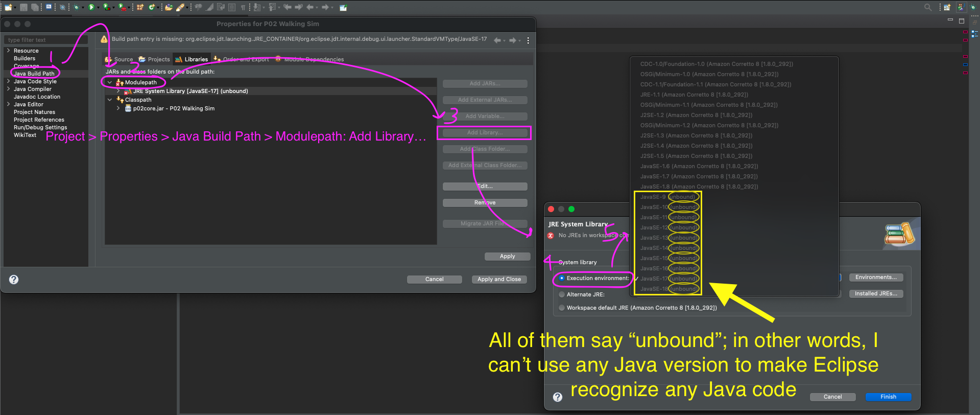Expand the Resource properties category
Image resolution: width=980 pixels, height=415 pixels.
click(x=8, y=51)
